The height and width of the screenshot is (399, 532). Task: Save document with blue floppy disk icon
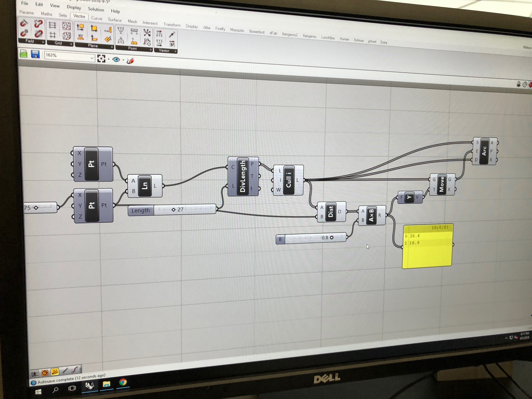[x=35, y=54]
